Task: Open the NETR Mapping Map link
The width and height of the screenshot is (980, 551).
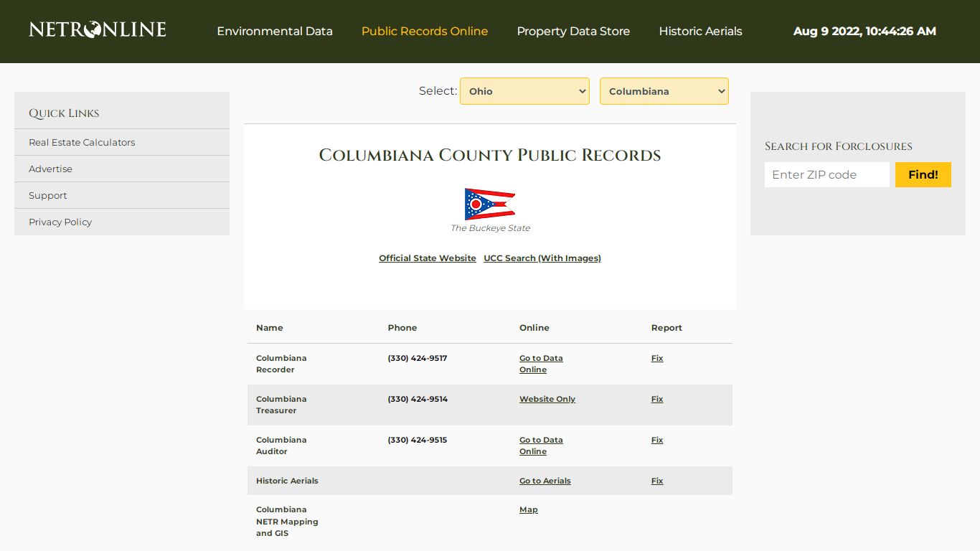Action: [529, 509]
